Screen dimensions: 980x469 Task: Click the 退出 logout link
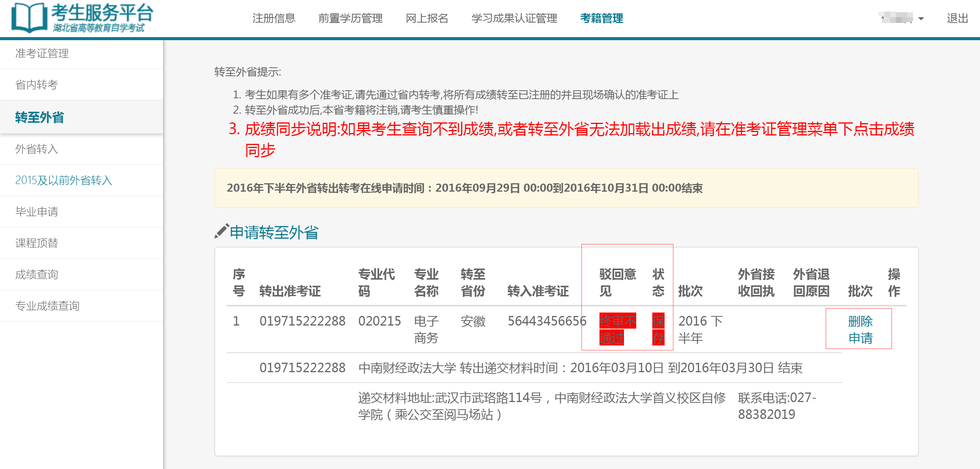click(957, 18)
